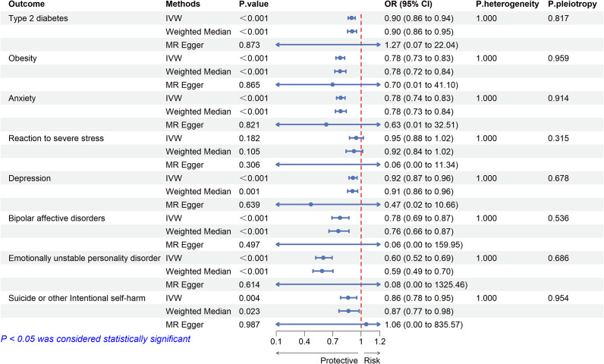This screenshot has height=364, width=604.
Task: Click the P.value column header
Action: (x=253, y=5)
